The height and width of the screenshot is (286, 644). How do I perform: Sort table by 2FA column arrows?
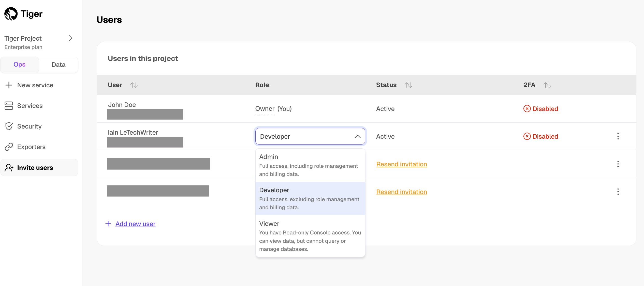(x=547, y=85)
